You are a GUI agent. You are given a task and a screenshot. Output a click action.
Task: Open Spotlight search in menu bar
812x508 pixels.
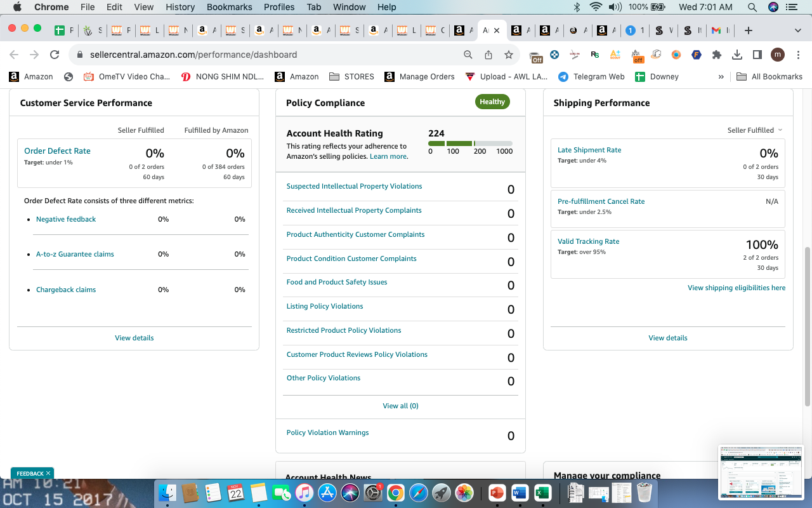tap(752, 7)
